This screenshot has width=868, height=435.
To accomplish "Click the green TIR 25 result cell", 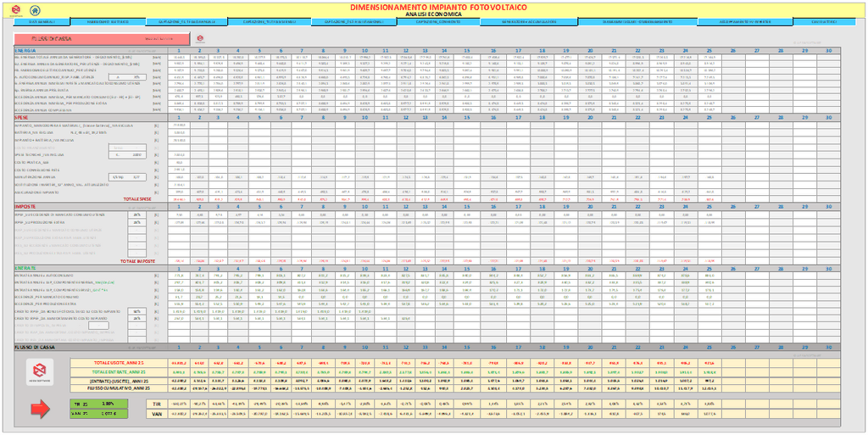I will (91, 404).
